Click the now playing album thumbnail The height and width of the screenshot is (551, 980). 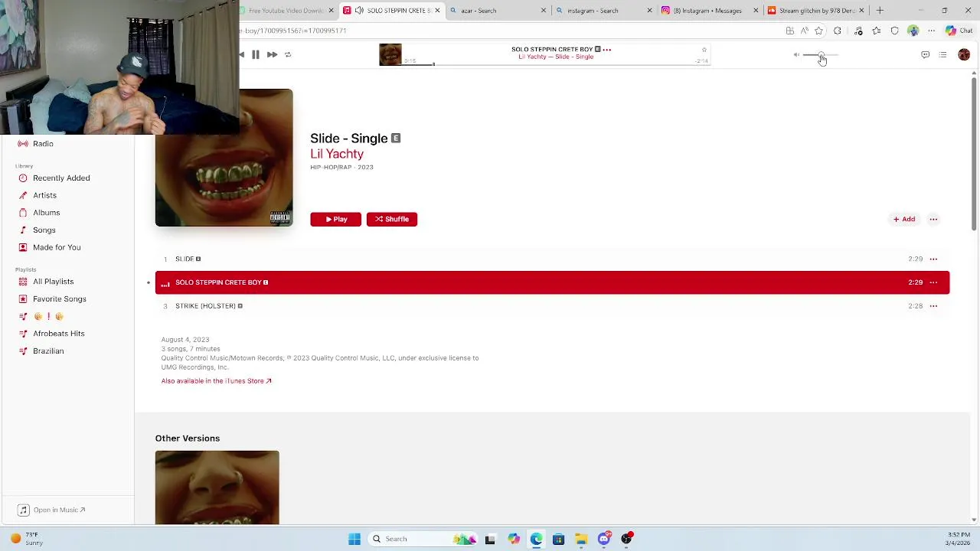click(x=390, y=54)
